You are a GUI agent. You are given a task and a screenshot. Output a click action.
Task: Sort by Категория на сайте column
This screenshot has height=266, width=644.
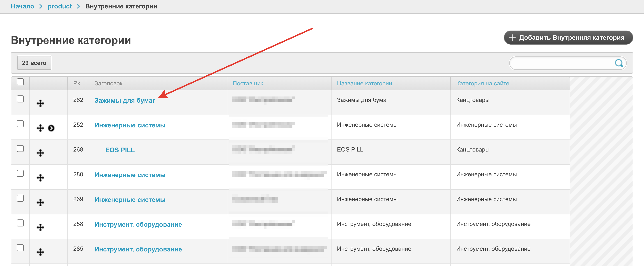[x=482, y=84]
